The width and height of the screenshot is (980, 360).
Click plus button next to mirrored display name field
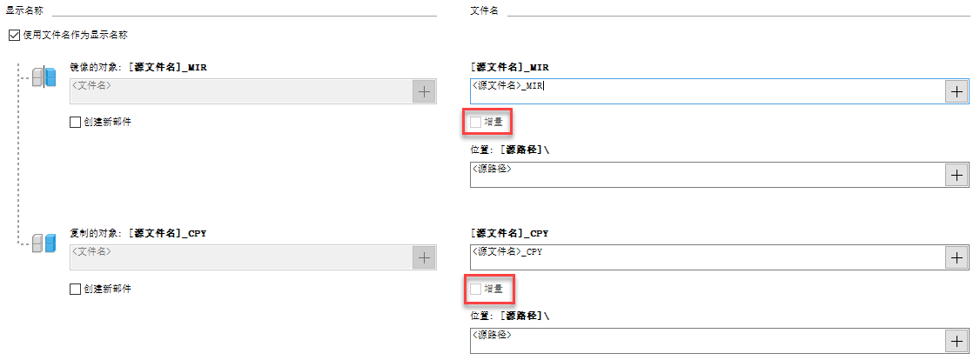click(424, 91)
